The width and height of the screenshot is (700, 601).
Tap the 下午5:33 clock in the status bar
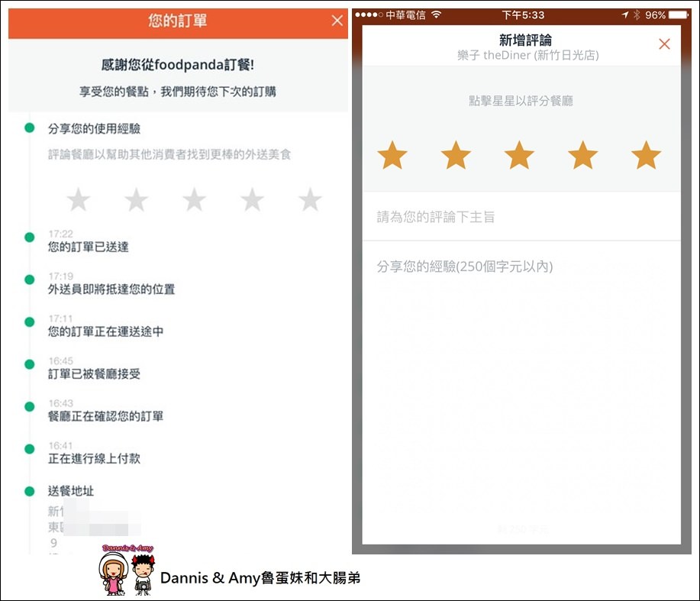[523, 15]
